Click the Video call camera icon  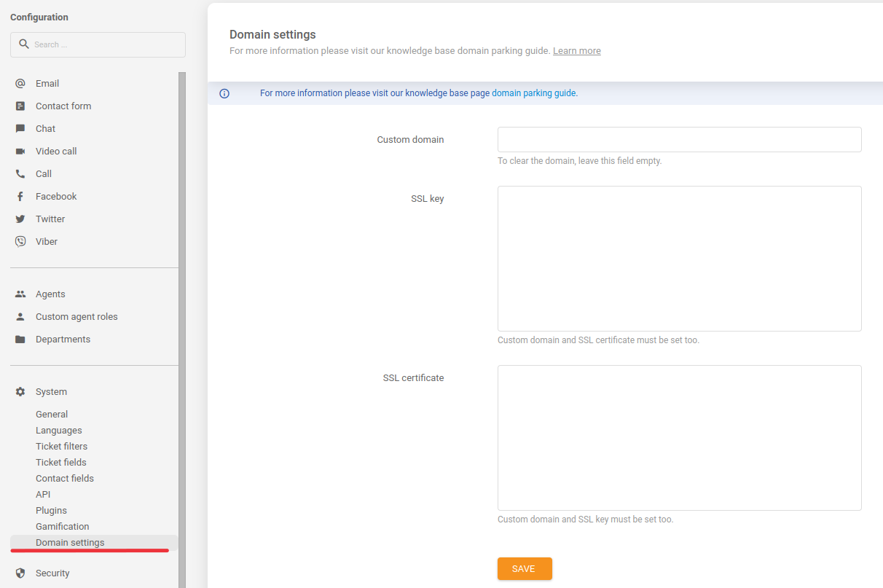tap(20, 152)
